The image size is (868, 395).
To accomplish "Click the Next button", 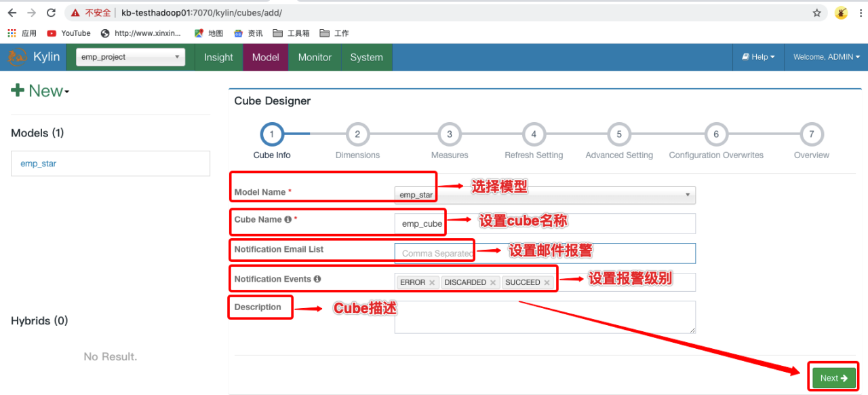I will (833, 377).
